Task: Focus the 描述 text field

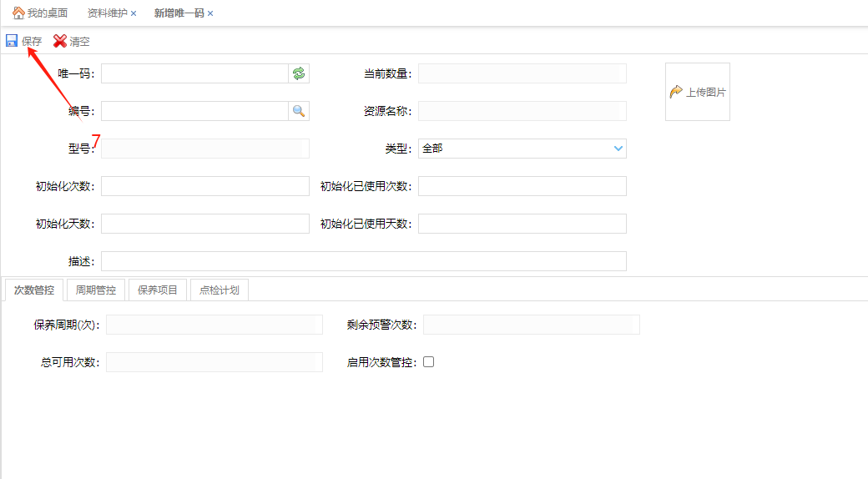Action: (x=363, y=261)
